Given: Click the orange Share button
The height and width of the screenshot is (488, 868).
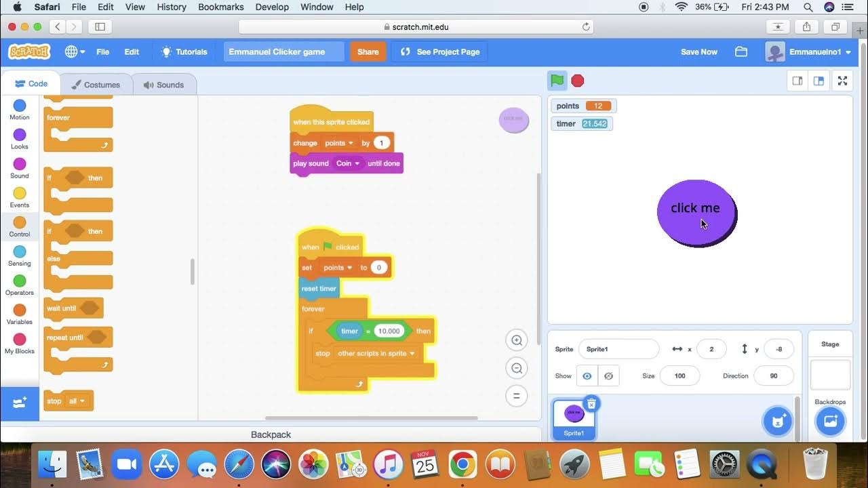Looking at the screenshot, I should [x=368, y=52].
